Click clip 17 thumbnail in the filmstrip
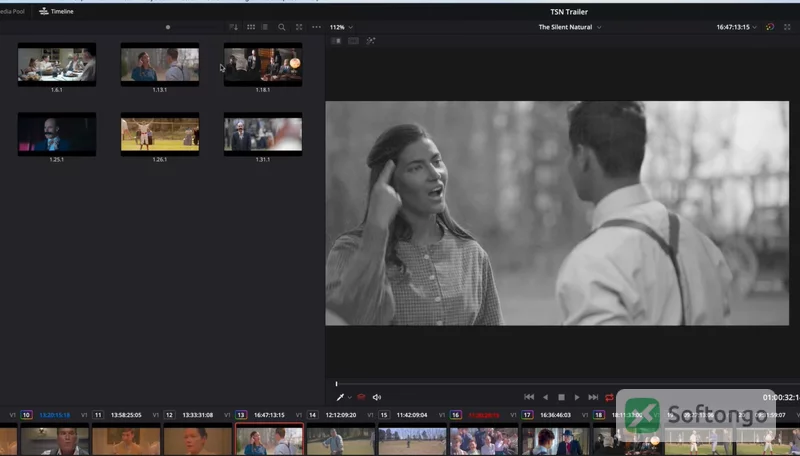Viewport: 800px width, 456px height. (555, 441)
